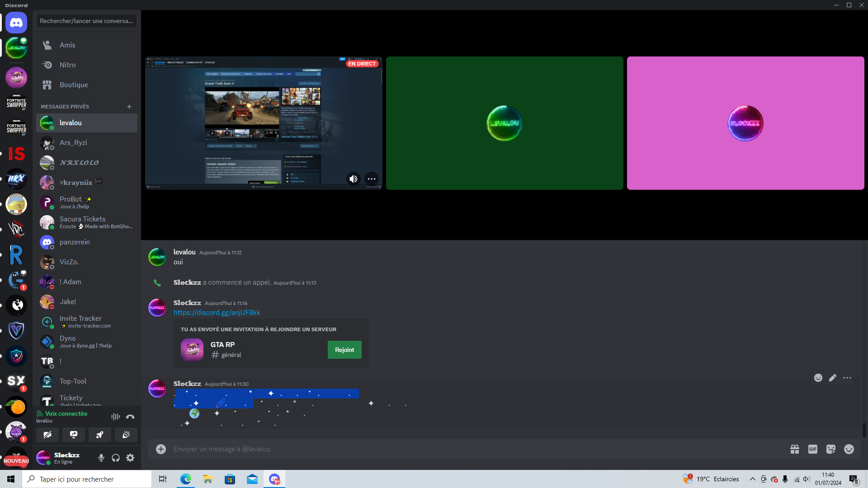Open Slockzz user profile panel
The height and width of the screenshot is (488, 868).
tap(63, 458)
